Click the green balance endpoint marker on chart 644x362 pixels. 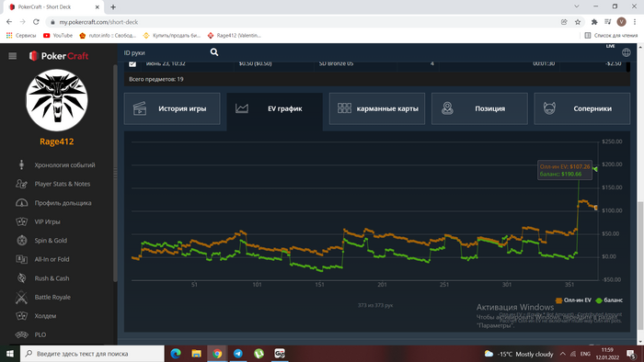[x=595, y=169]
